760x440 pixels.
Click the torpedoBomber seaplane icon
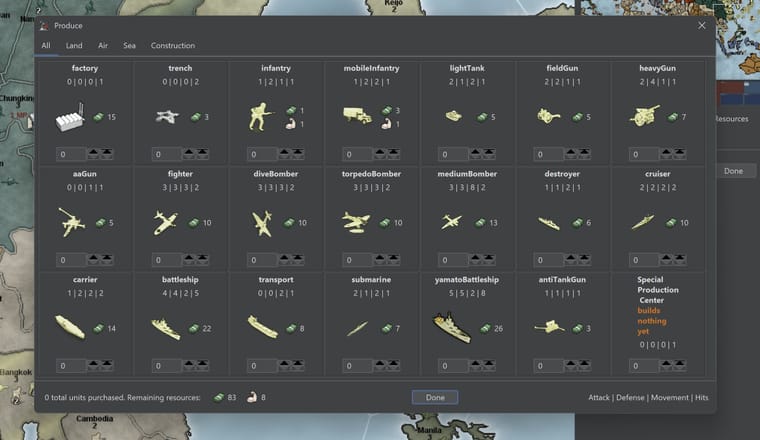tap(356, 222)
